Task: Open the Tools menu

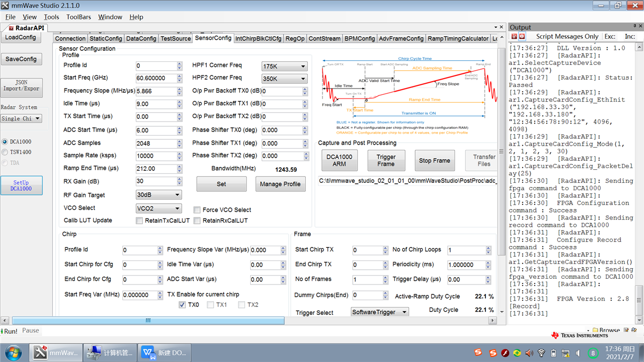Action: point(51,17)
